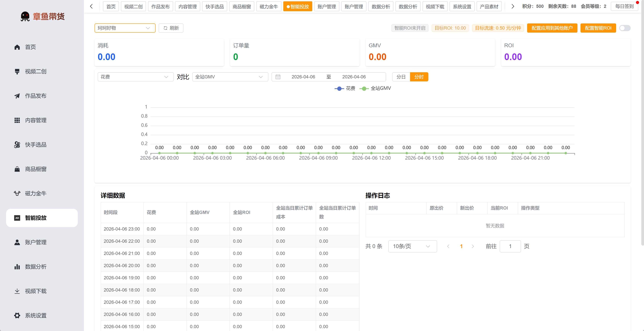The width and height of the screenshot is (644, 331).
Task: Open the 快手选品 top tab
Action: 214,6
